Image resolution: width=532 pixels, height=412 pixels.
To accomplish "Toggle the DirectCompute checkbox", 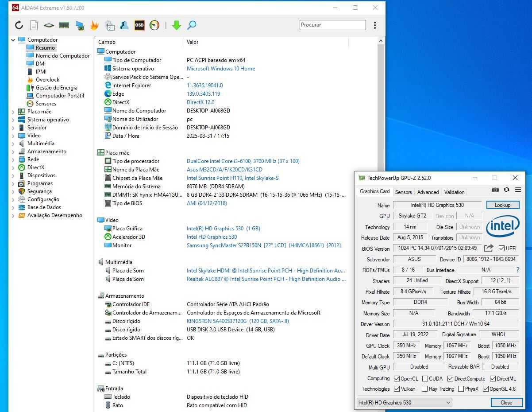I will click(x=450, y=379).
